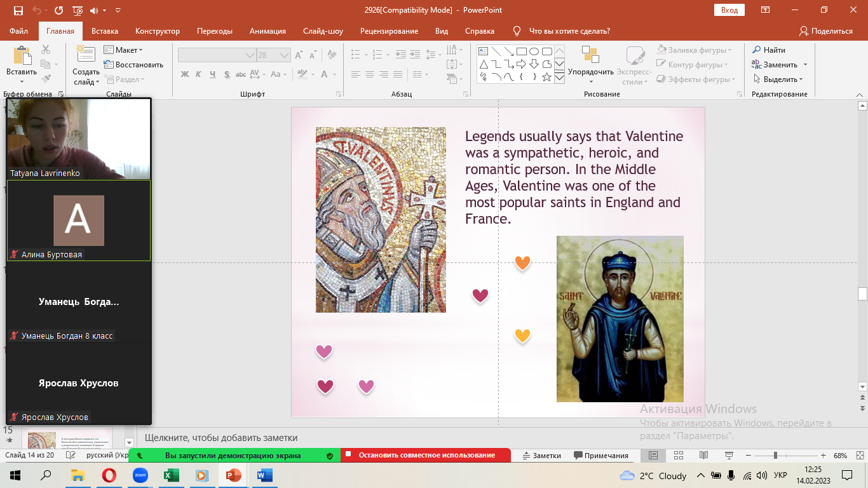Toggle Notes (Заметки) pane in status bar
Screen dimensions: 868x488
click(541, 456)
